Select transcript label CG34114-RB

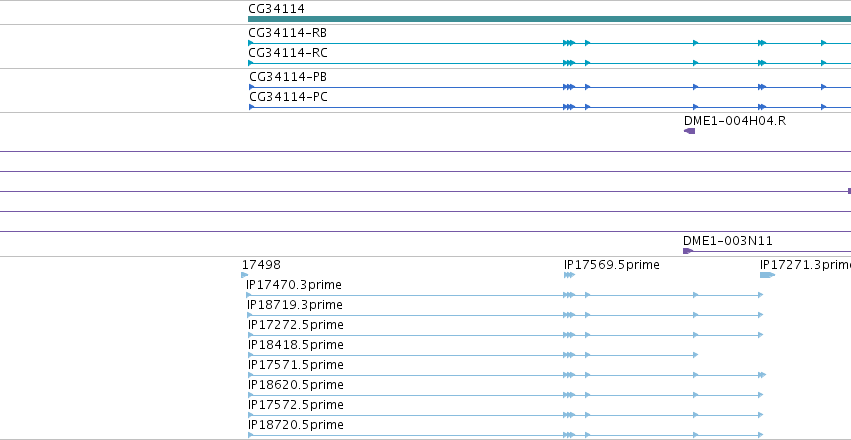click(288, 33)
